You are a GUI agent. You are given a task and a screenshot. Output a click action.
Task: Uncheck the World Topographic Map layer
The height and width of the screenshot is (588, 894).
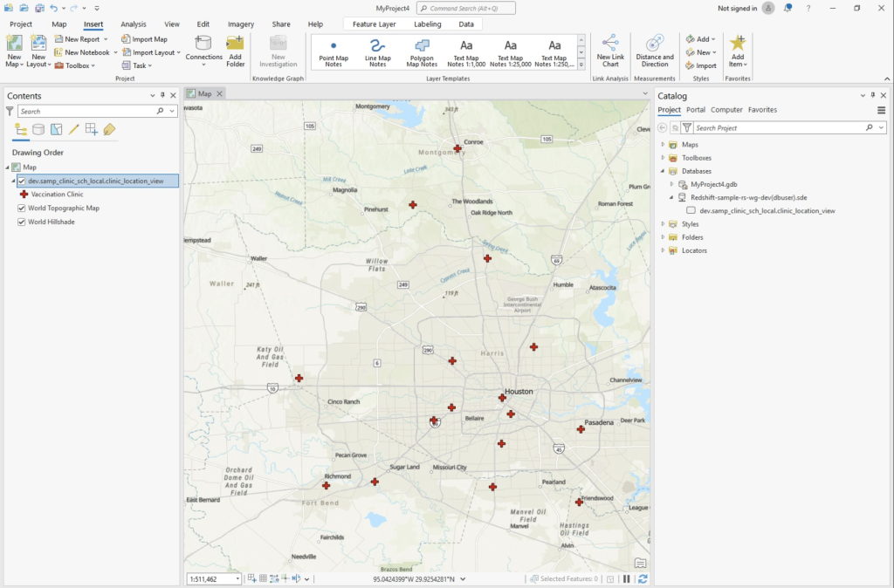click(x=21, y=209)
